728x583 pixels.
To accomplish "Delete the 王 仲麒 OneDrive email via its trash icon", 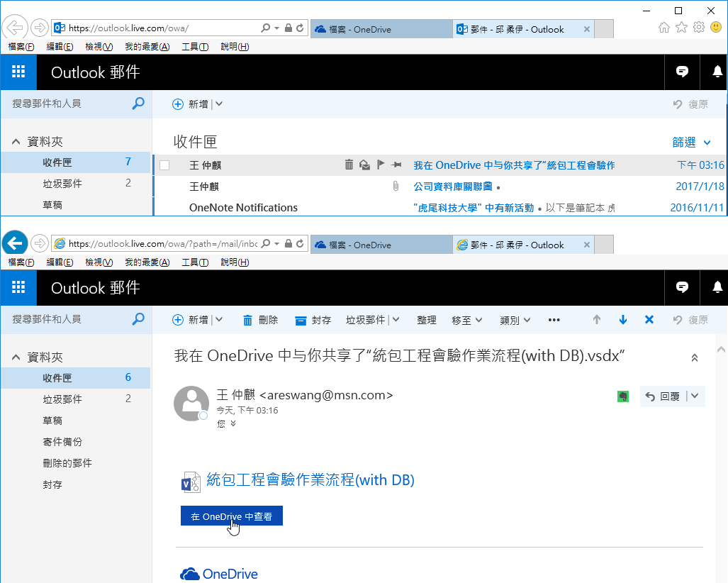I will 349,165.
